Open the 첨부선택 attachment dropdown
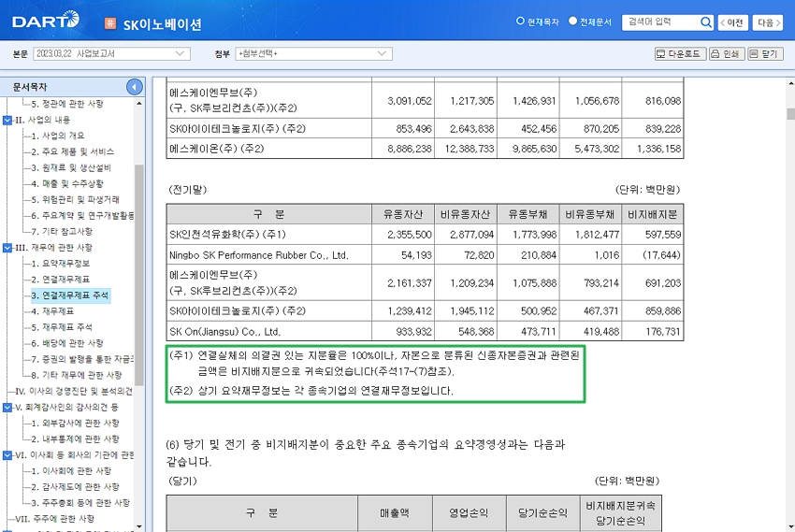The image size is (795, 532). point(313,53)
